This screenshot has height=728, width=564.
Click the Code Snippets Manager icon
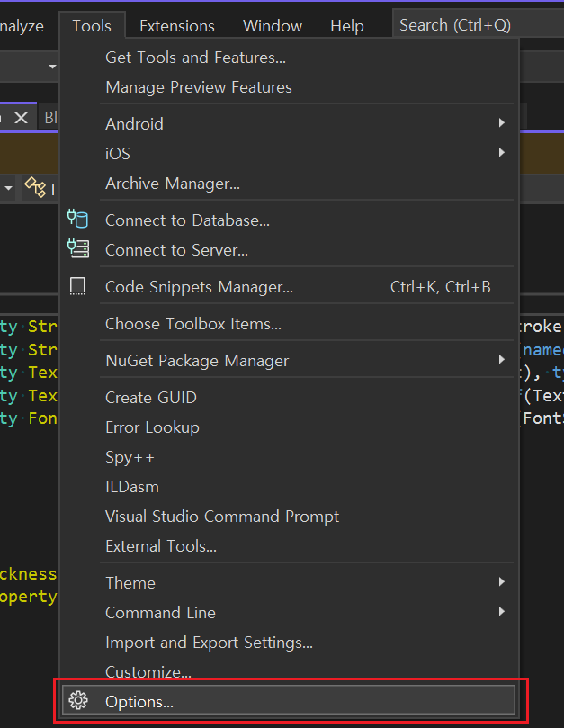[x=77, y=286]
